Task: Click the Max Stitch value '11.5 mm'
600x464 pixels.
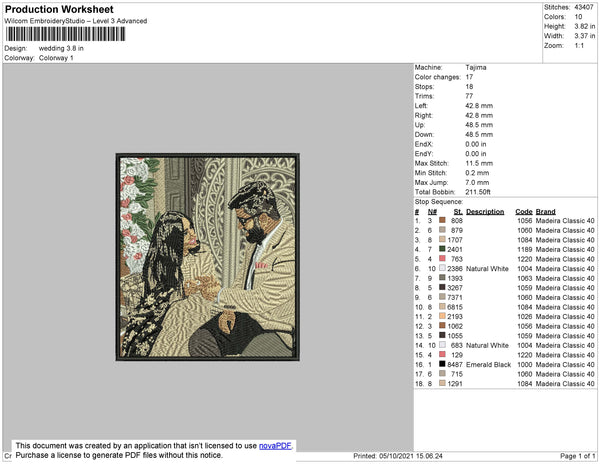Action: (x=478, y=163)
